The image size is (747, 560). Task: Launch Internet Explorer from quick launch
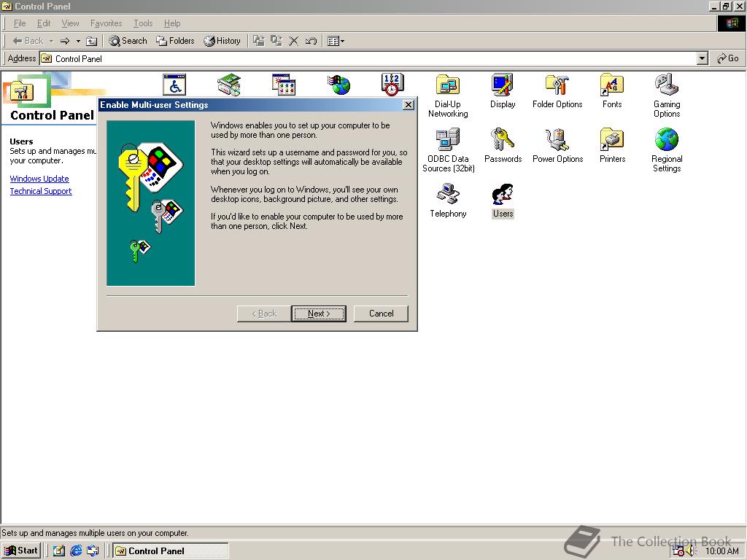click(76, 551)
